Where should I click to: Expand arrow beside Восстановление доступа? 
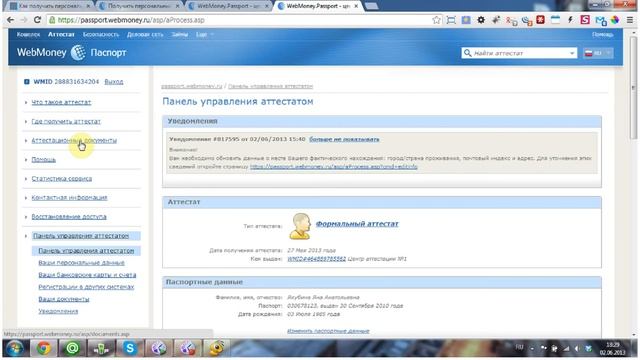pyautogui.click(x=26, y=217)
